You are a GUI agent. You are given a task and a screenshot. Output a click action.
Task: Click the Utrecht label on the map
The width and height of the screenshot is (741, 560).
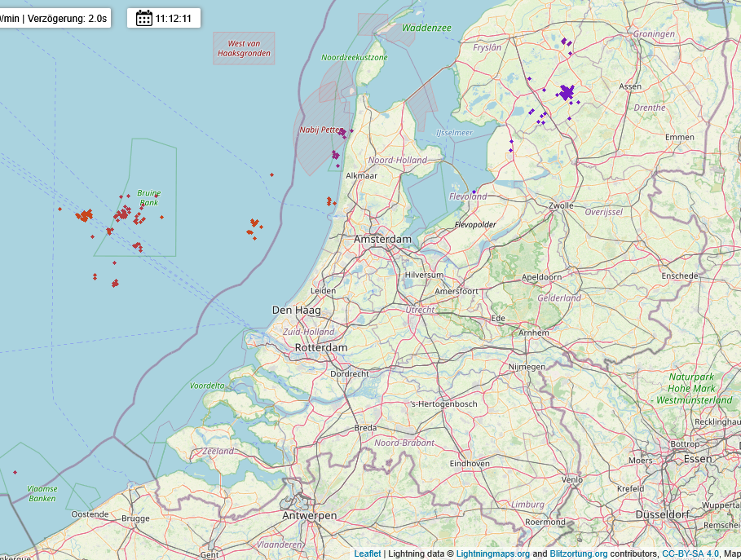(420, 310)
